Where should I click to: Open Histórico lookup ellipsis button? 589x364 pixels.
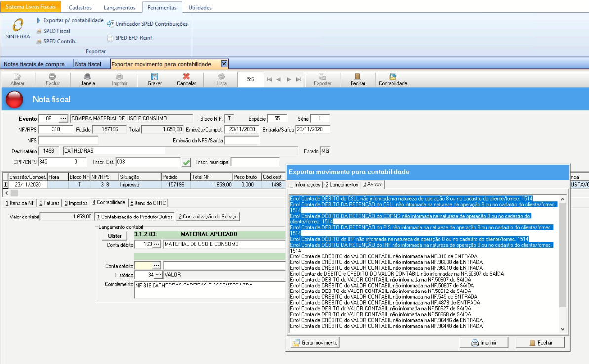[x=157, y=275]
